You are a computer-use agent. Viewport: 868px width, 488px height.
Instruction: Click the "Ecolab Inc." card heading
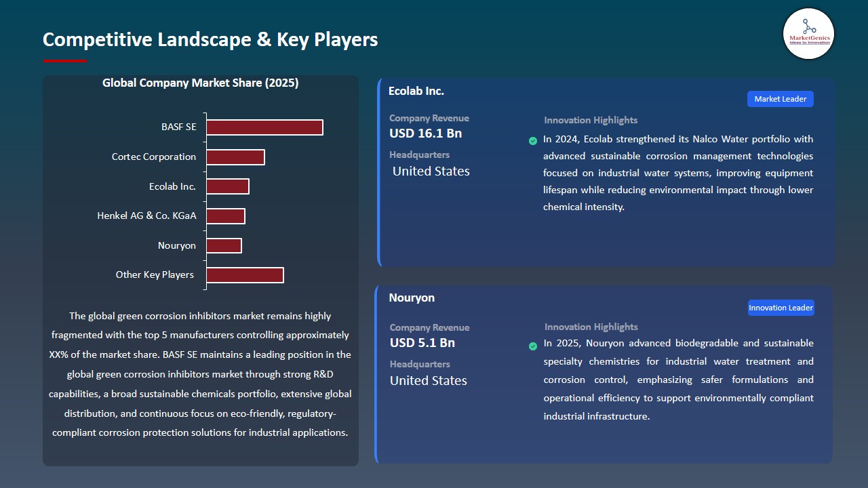[416, 91]
